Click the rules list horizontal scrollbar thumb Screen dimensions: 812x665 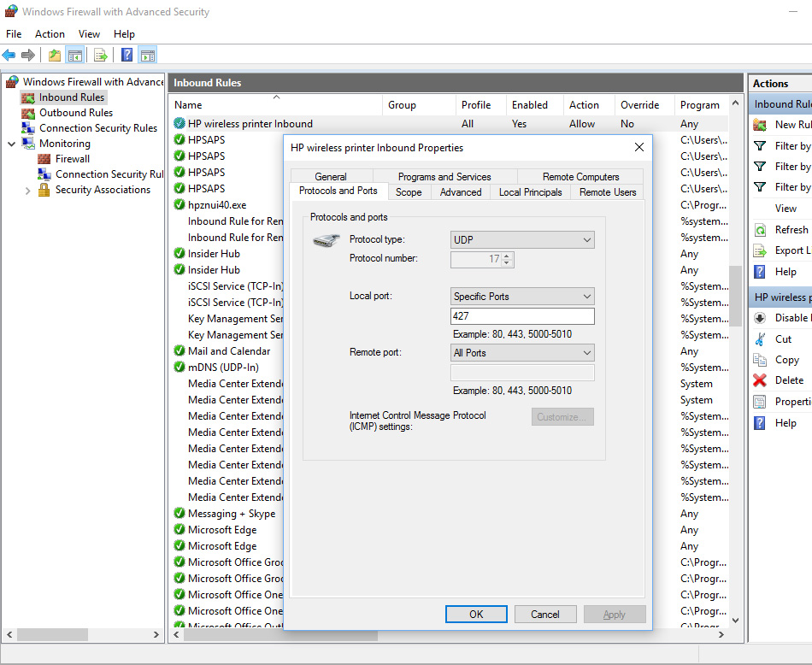click(280, 634)
